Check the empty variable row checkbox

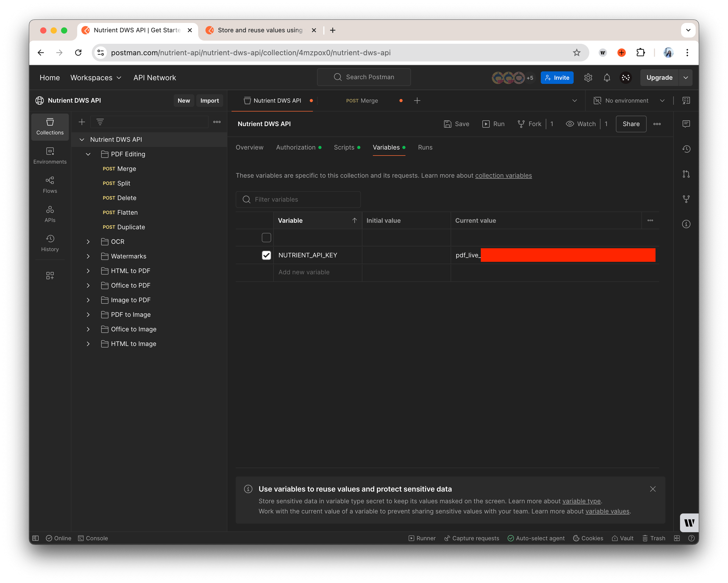(266, 238)
